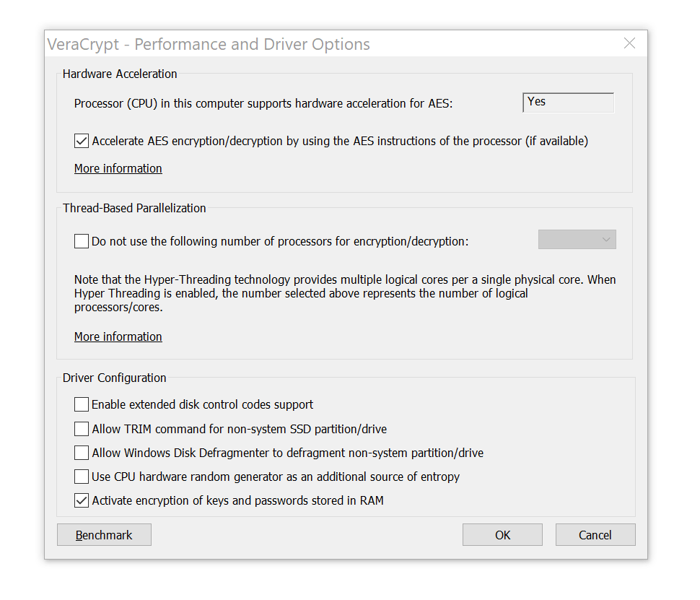Cancel the dialog changes

pyautogui.click(x=595, y=535)
